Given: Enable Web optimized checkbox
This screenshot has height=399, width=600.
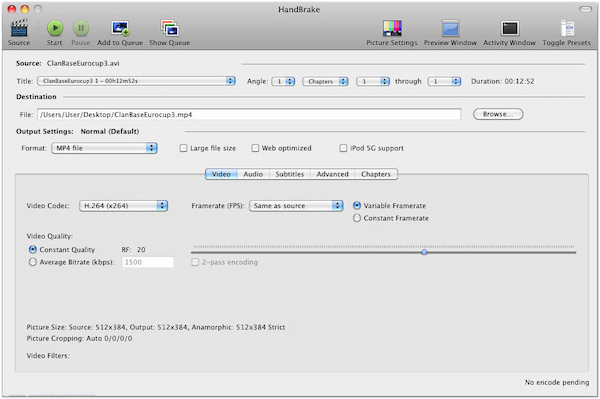Looking at the screenshot, I should pyautogui.click(x=255, y=148).
